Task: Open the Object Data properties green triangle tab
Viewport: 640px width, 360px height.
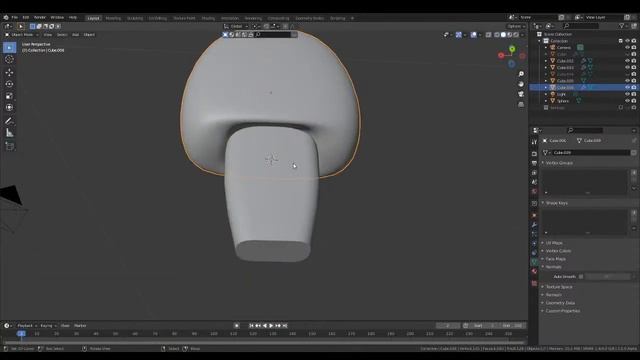Action: click(x=534, y=262)
